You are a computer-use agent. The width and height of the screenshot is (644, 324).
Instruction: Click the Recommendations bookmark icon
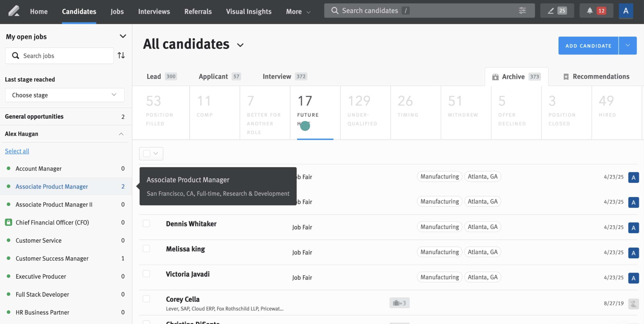[566, 77]
